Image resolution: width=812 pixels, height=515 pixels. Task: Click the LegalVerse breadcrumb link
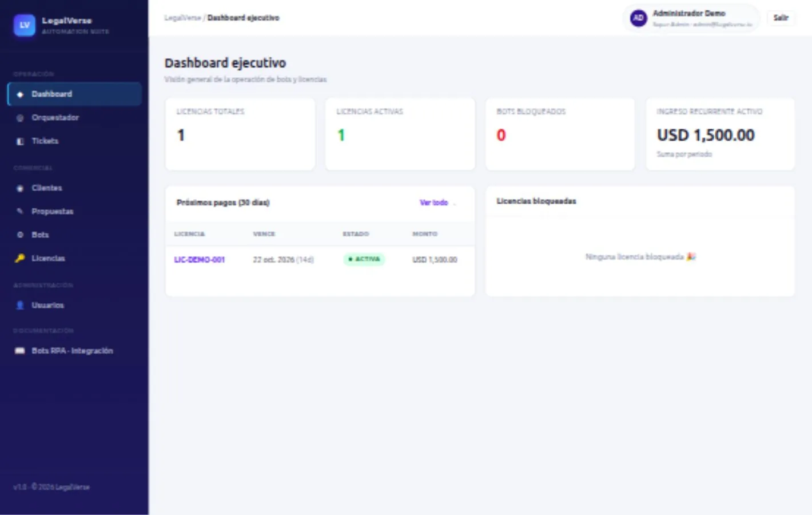coord(182,18)
